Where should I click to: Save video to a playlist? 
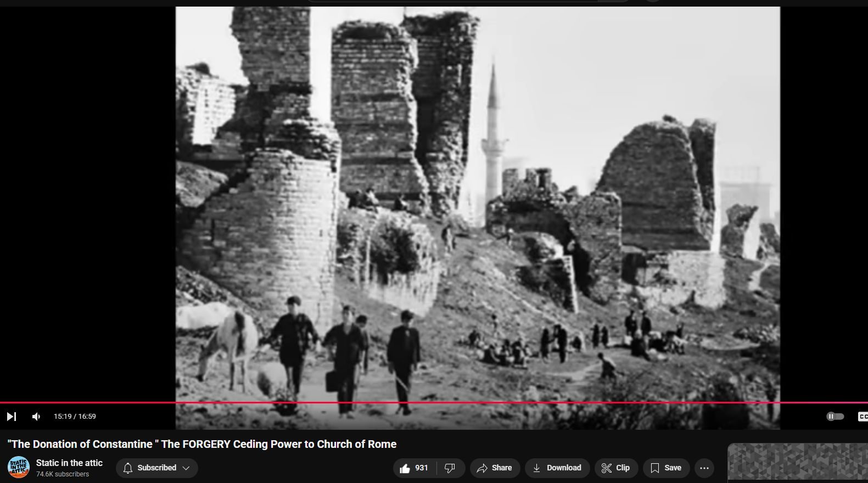point(666,468)
